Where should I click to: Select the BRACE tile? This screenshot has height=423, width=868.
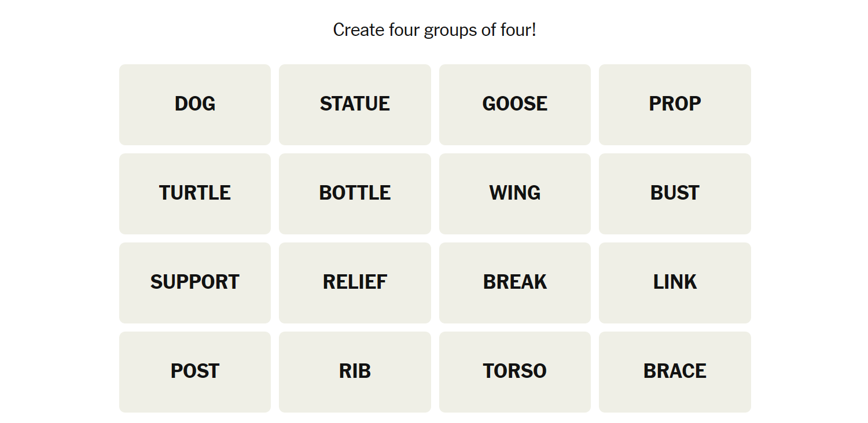point(675,371)
